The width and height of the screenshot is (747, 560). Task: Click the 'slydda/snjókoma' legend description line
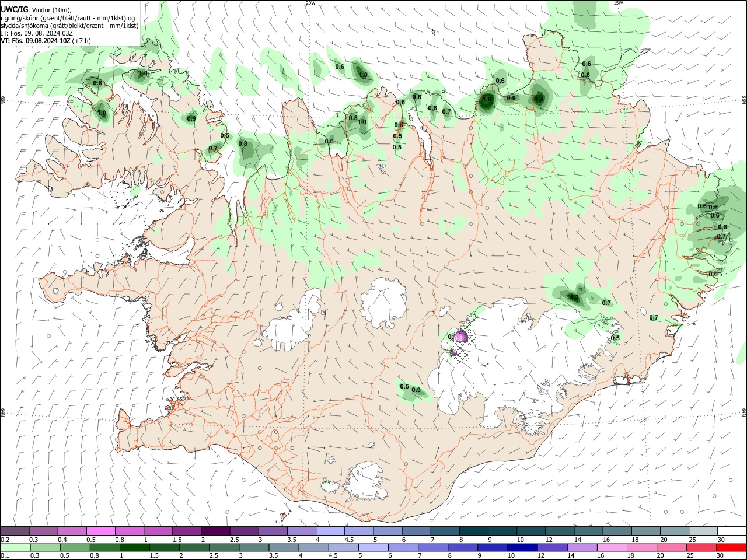point(69,26)
